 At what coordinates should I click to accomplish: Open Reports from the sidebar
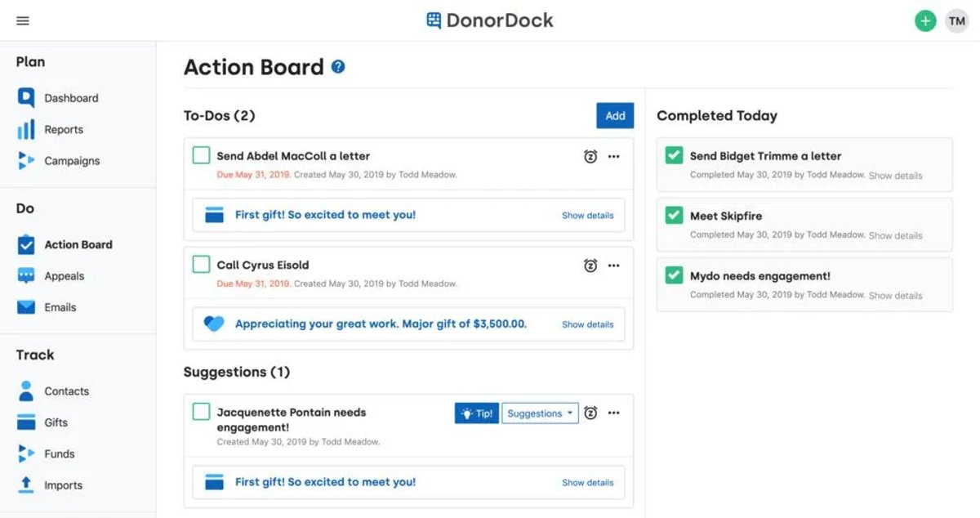click(x=64, y=129)
